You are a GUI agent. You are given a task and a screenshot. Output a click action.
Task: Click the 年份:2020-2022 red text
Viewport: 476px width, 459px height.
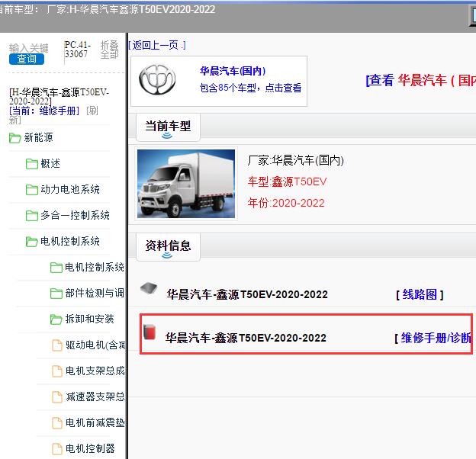point(286,203)
